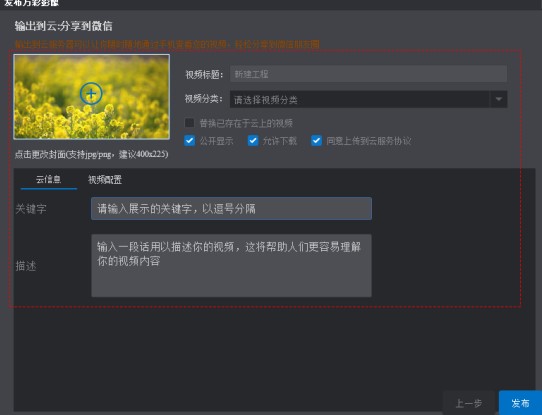Image resolution: width=542 pixels, height=415 pixels.
Task: Click the blue 发布 button
Action: coord(520,403)
